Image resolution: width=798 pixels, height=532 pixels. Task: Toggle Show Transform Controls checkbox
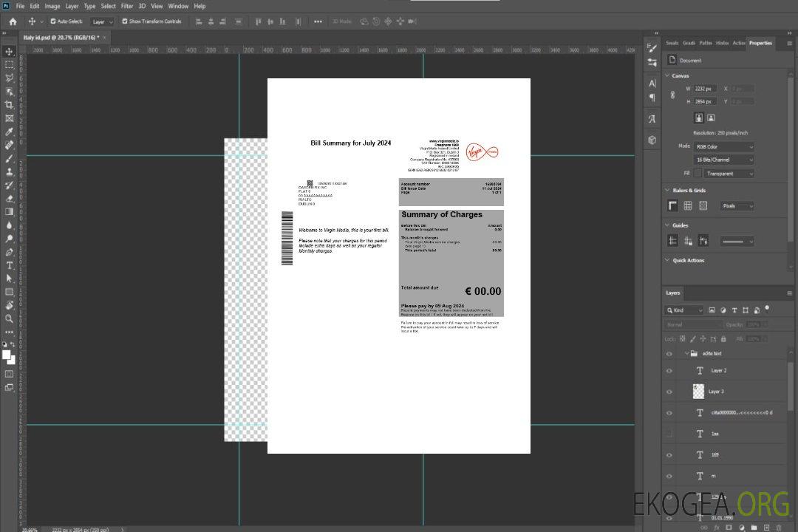click(125, 21)
